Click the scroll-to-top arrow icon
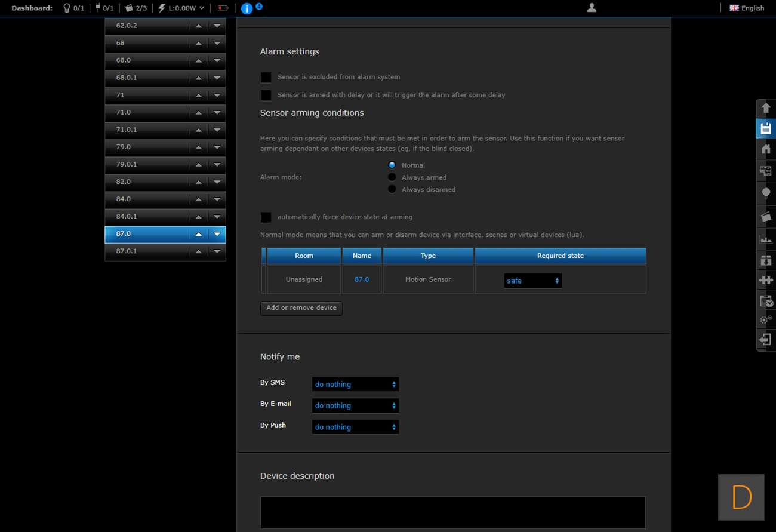This screenshot has width=776, height=532. click(766, 108)
